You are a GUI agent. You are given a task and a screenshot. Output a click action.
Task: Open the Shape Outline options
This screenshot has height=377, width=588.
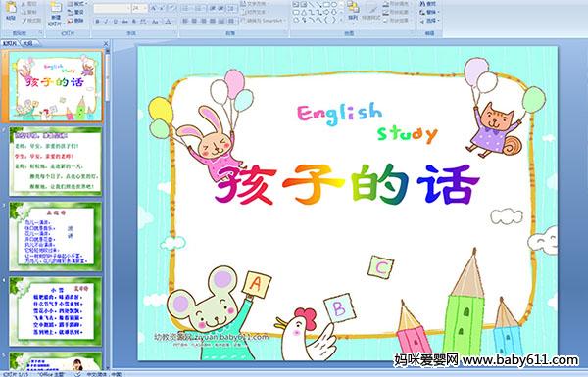tap(396, 12)
